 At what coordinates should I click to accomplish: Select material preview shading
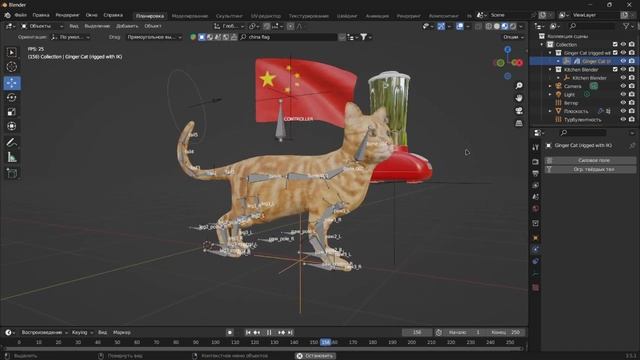coord(505,26)
